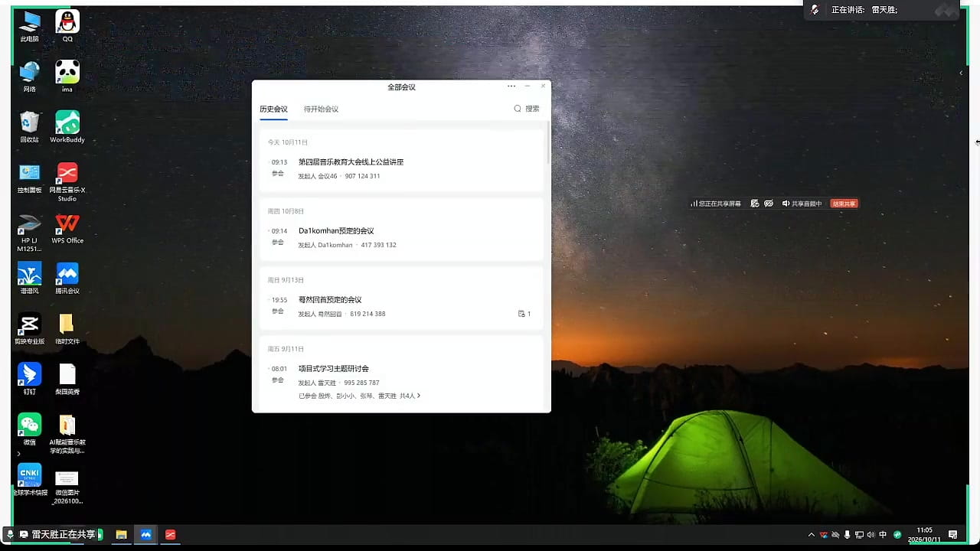Open the 控制面板 desktop shortcut
Viewport: 980px width, 551px height.
pyautogui.click(x=29, y=178)
